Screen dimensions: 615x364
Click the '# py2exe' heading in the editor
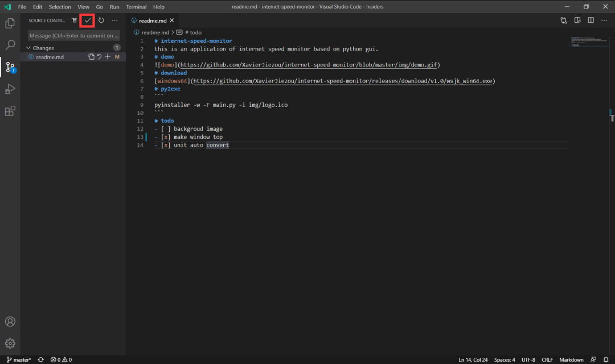(167, 89)
